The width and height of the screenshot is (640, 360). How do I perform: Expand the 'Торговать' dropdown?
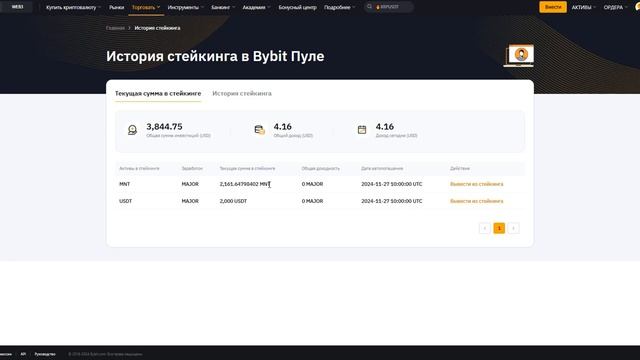coord(146,7)
